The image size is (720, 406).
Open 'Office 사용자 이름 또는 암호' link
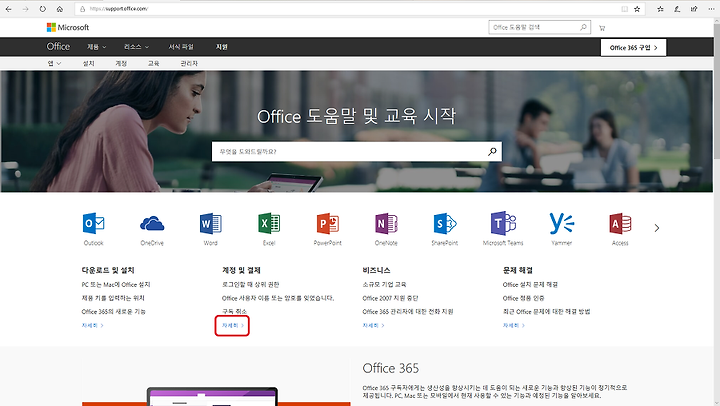(278, 298)
